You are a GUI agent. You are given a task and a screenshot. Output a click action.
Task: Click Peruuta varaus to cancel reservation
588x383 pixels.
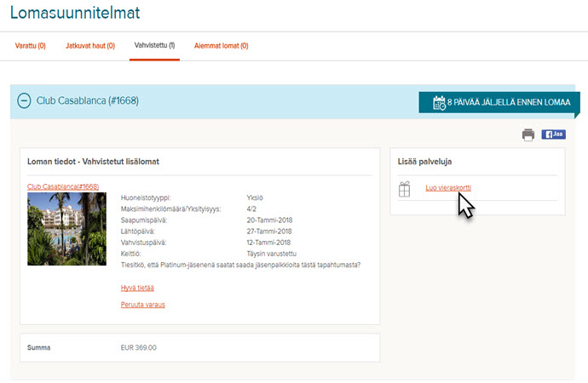pos(143,305)
